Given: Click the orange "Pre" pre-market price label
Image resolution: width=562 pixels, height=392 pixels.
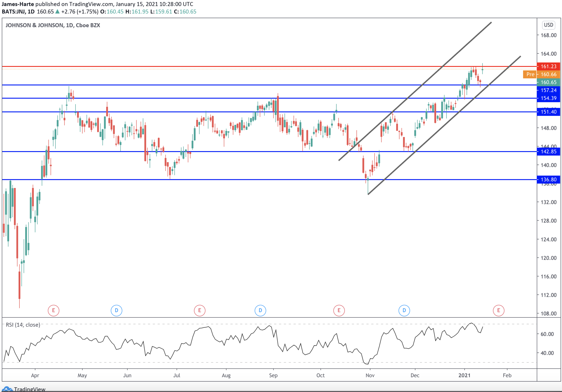Looking at the screenshot, I should (x=531, y=74).
